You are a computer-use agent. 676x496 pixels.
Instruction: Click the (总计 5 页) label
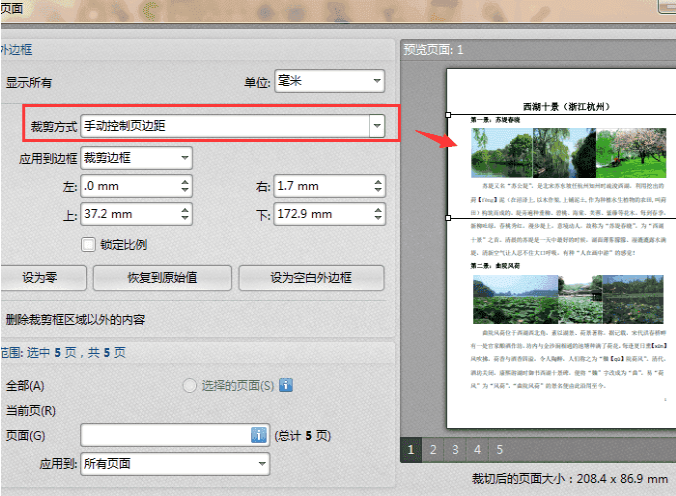(303, 436)
